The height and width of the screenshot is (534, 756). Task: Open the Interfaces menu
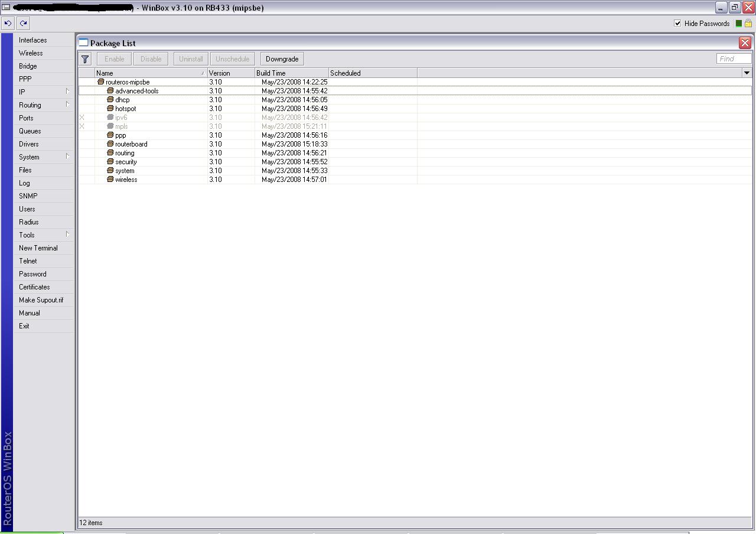(x=44, y=40)
